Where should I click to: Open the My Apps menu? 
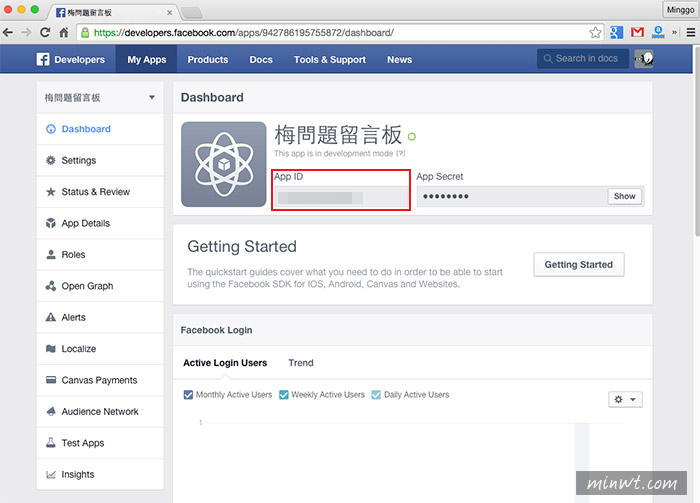tap(146, 59)
